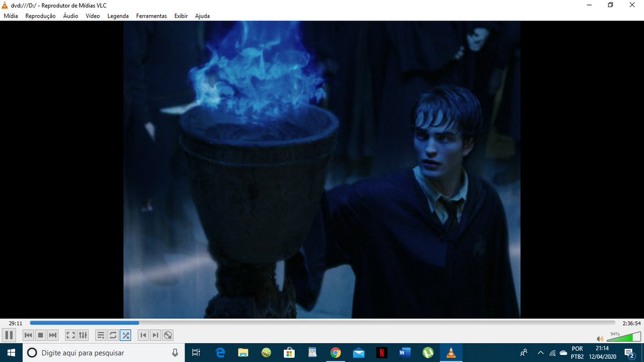This screenshot has height=362, width=644.
Task: Open the Áudio menu
Action: 71,16
